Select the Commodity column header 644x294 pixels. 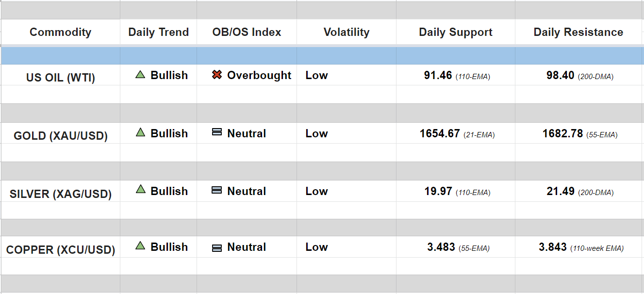(x=60, y=32)
